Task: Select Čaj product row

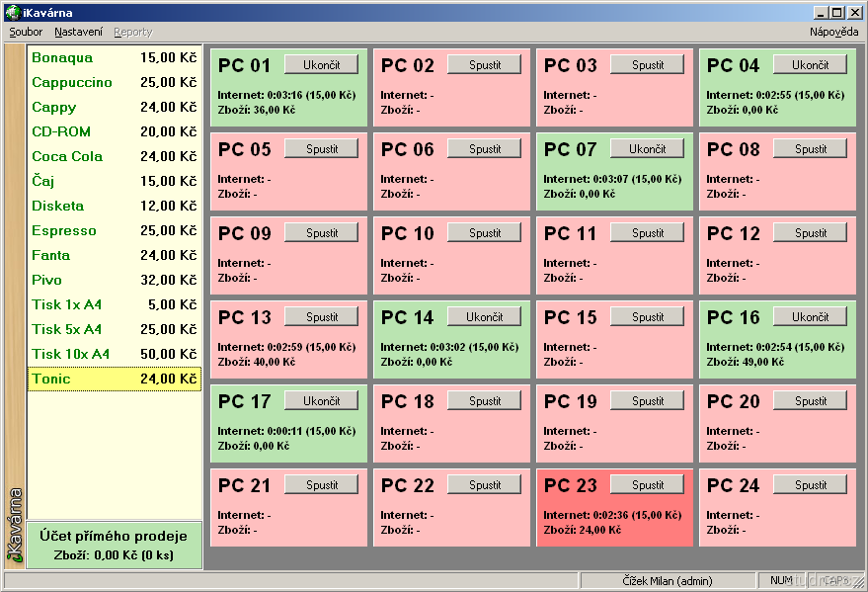Action: [114, 181]
